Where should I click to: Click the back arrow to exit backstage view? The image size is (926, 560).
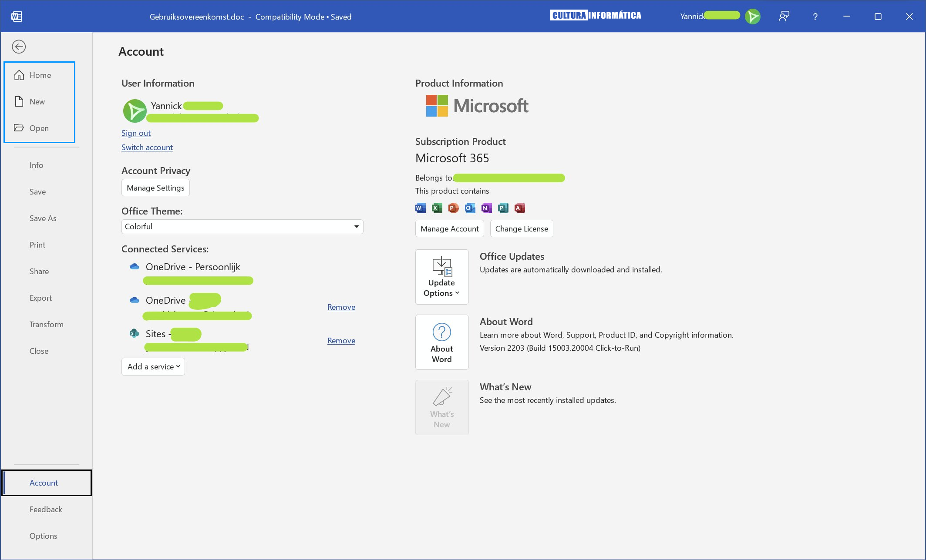(x=19, y=47)
